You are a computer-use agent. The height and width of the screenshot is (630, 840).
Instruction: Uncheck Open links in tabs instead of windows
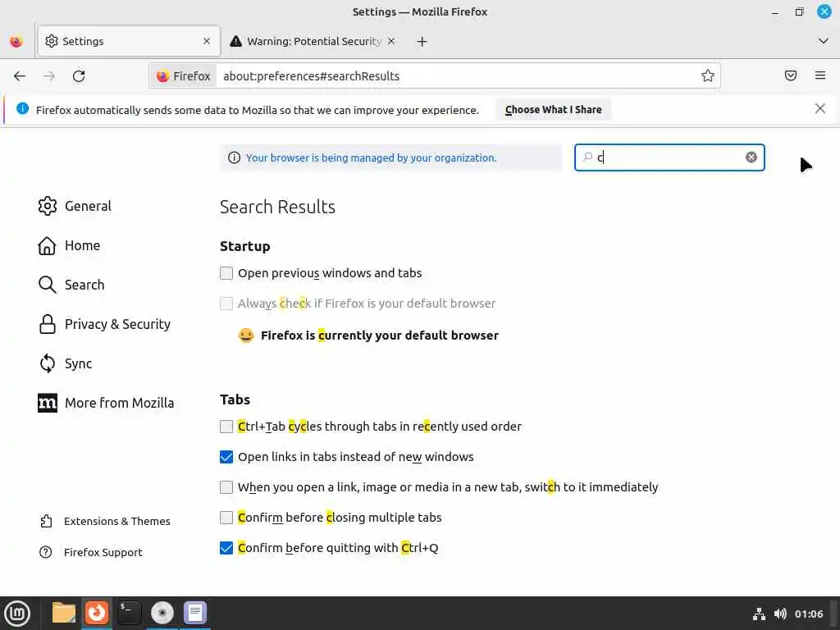pos(226,457)
